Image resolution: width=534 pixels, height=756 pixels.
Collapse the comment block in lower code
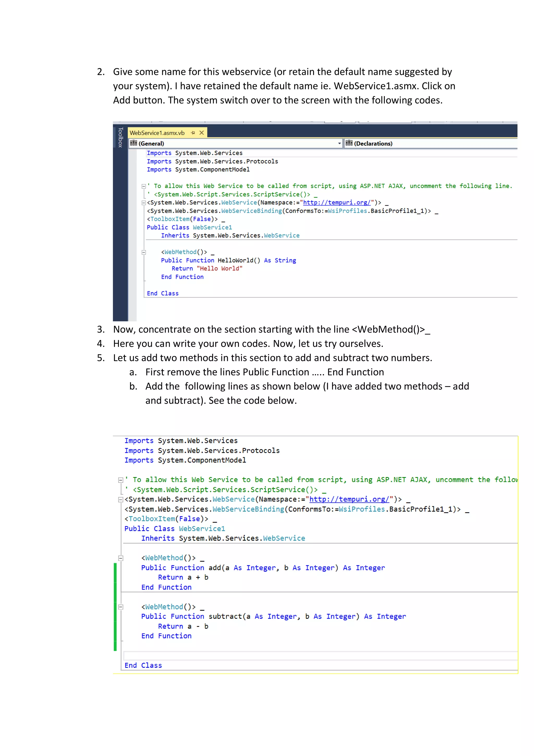click(121, 480)
